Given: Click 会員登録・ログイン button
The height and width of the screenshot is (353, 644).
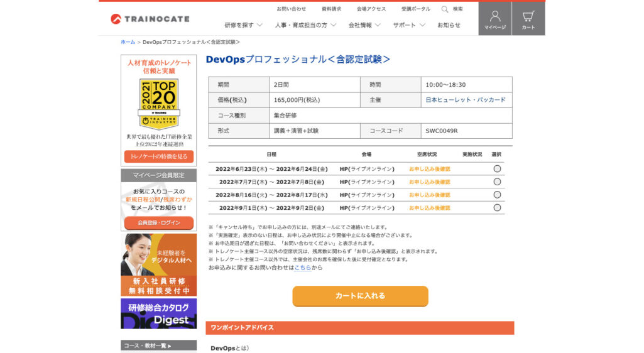Looking at the screenshot, I should click(158, 222).
